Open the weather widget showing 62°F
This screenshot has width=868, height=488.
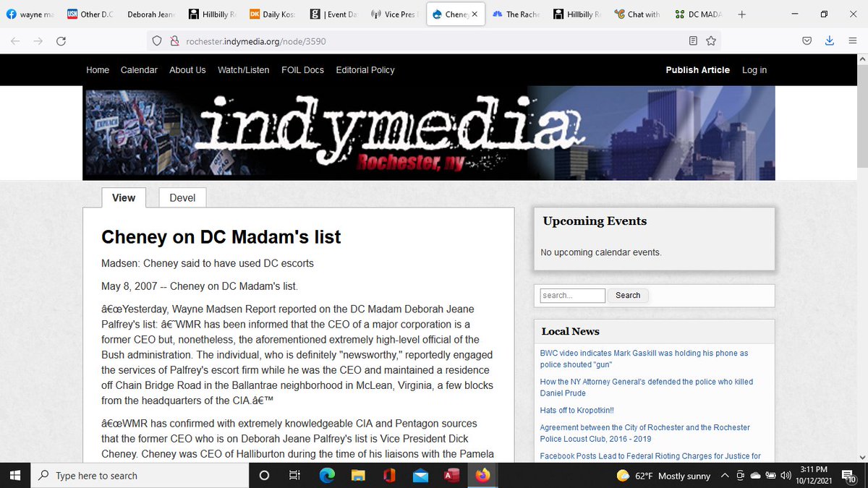point(663,476)
